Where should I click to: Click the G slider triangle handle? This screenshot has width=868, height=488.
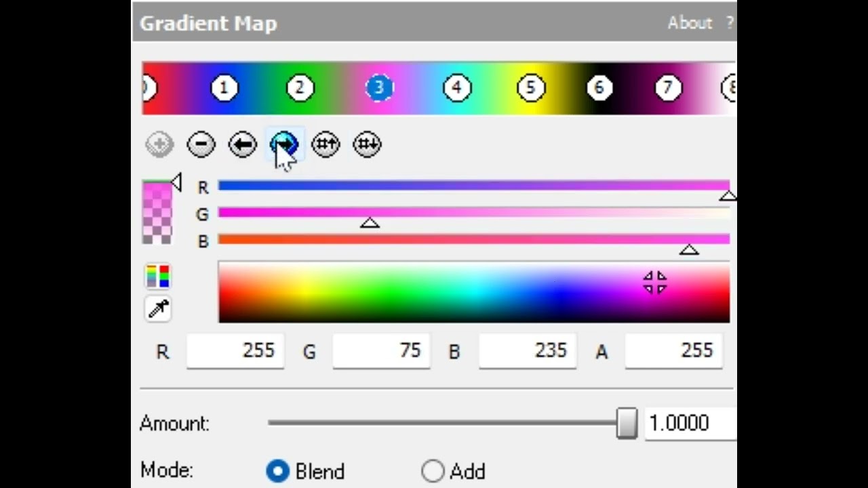pyautogui.click(x=370, y=222)
